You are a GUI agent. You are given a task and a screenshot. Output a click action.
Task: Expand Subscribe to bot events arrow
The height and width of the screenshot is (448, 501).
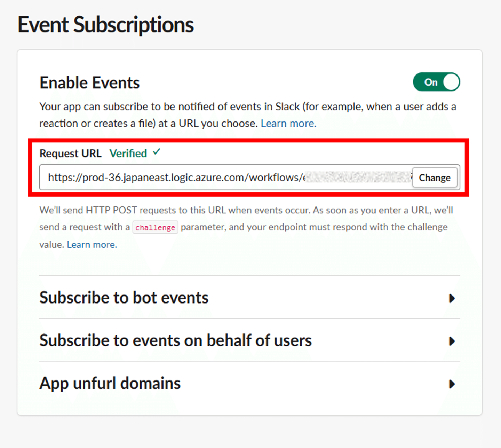click(x=452, y=298)
